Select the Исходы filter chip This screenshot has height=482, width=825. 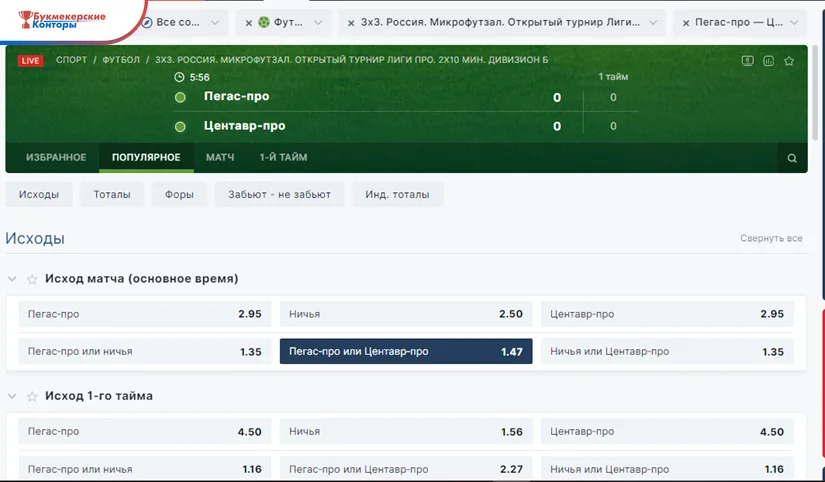click(x=39, y=195)
